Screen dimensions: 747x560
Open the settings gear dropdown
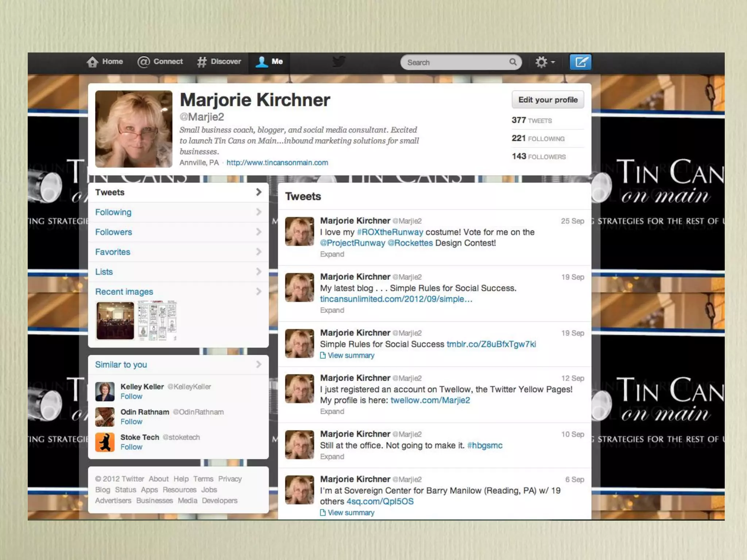tap(545, 62)
